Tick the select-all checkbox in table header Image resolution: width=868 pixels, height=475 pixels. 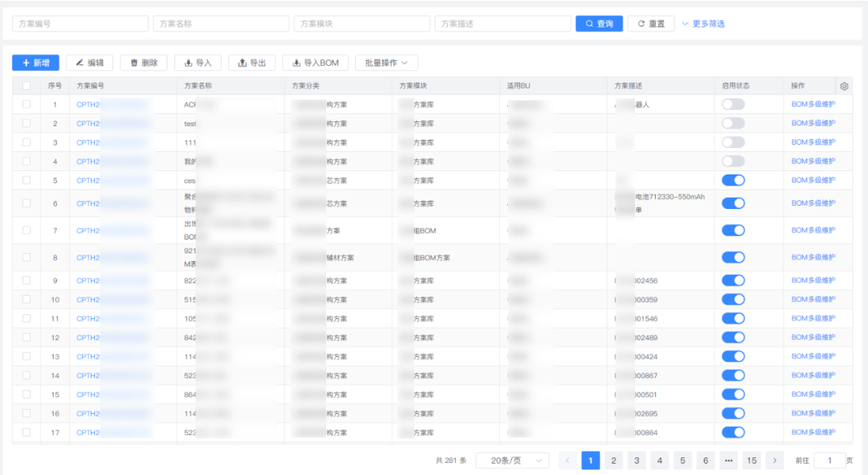click(27, 86)
